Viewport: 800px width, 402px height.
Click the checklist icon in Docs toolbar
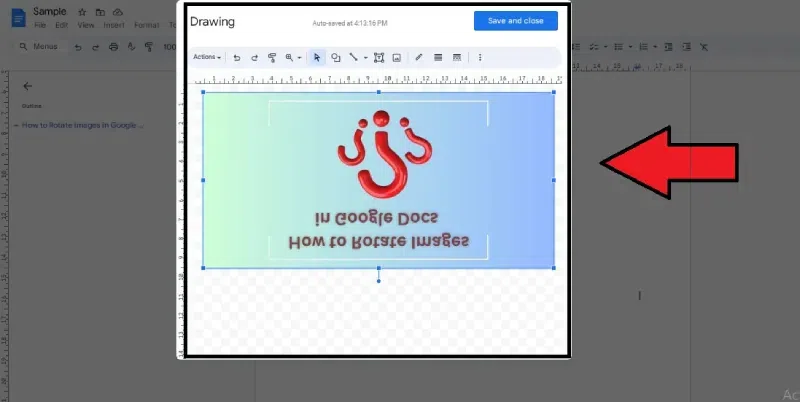(x=594, y=47)
